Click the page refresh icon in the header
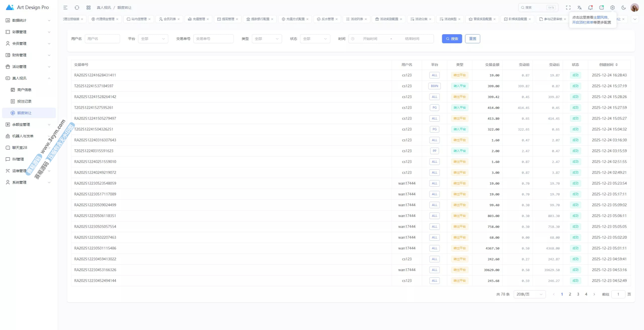Viewport: 644px width, 330px height. point(77,8)
